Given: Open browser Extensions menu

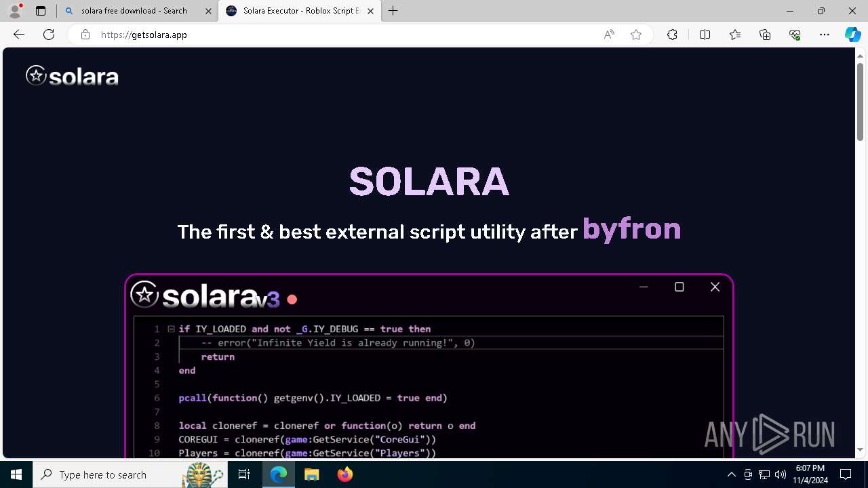Looking at the screenshot, I should [x=672, y=35].
